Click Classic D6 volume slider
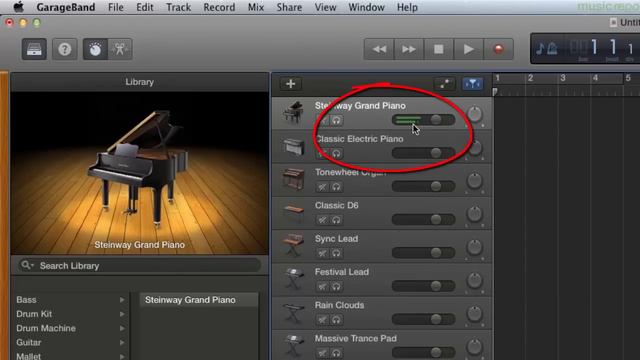This screenshot has height=360, width=640. [x=423, y=219]
